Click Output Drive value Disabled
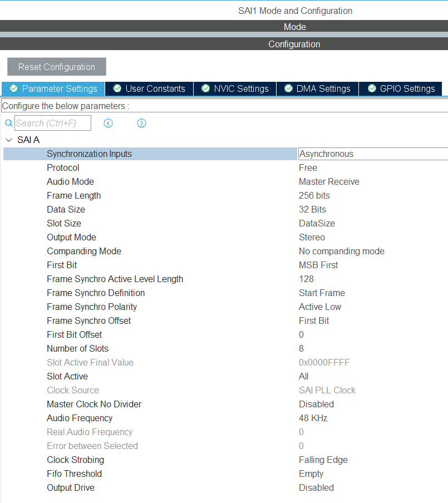This screenshot has height=503, width=448. click(316, 487)
